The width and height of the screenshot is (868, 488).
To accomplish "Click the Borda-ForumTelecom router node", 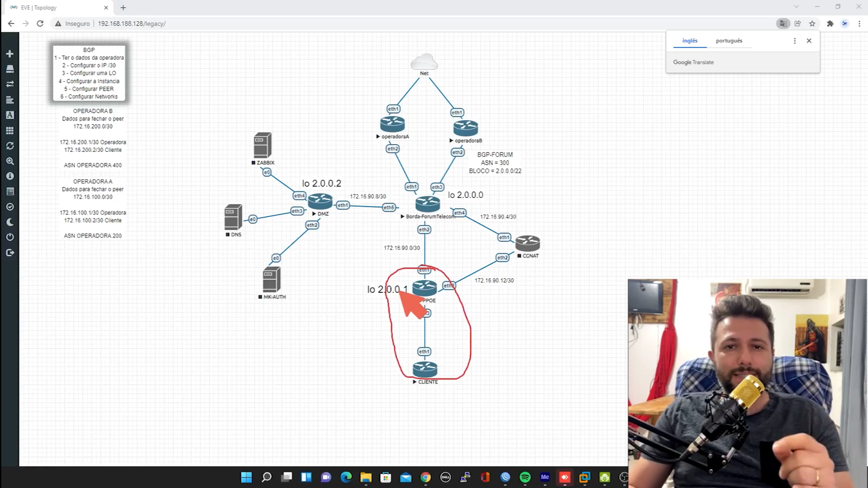I will [x=427, y=204].
